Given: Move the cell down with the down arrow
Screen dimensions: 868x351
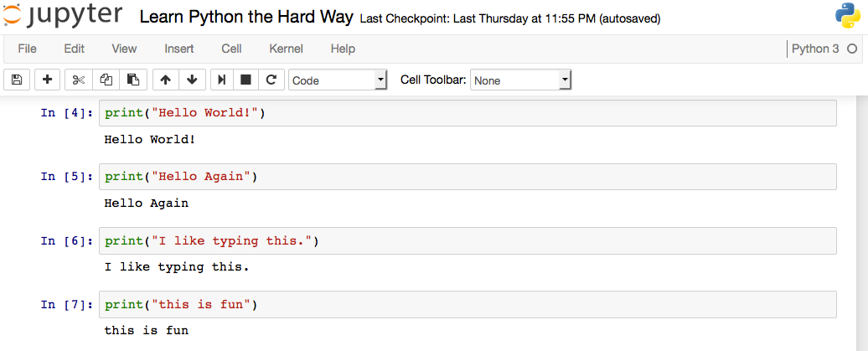Looking at the screenshot, I should click(192, 80).
